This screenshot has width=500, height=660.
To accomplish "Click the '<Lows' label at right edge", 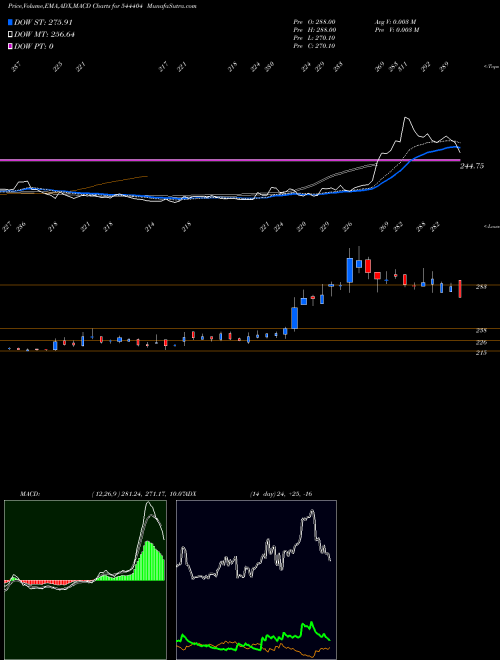I will click(491, 226).
